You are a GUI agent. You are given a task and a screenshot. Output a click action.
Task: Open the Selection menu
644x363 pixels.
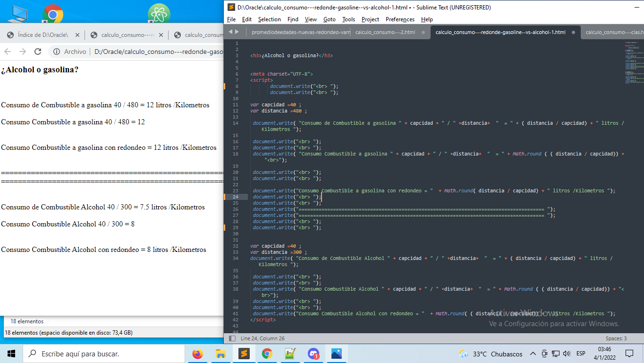(269, 19)
